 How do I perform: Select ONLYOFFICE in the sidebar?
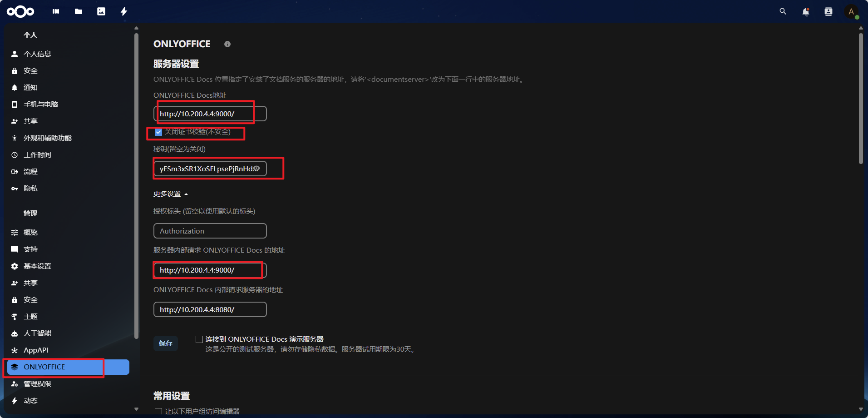coord(68,367)
